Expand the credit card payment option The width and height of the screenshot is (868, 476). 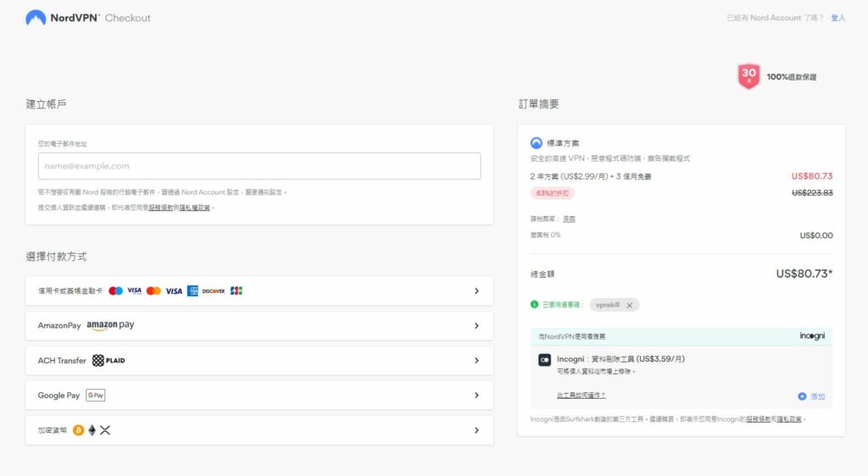coord(476,291)
